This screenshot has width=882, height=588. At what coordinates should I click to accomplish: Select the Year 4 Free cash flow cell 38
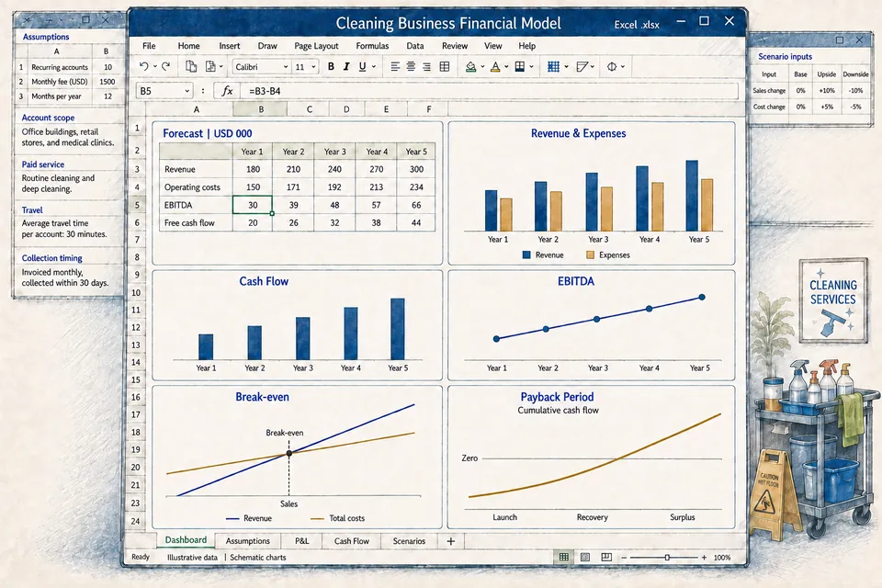(377, 223)
